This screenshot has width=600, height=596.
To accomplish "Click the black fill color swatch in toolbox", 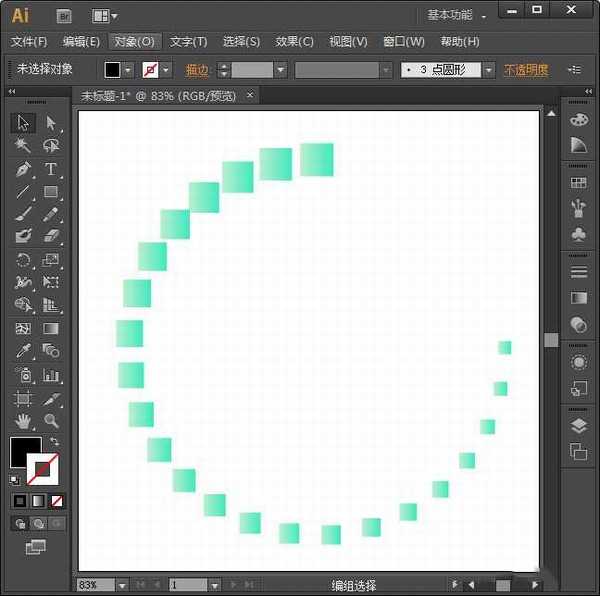I will 24,451.
